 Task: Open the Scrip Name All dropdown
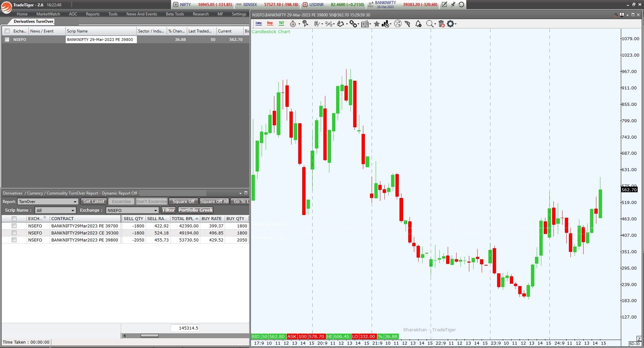55,210
